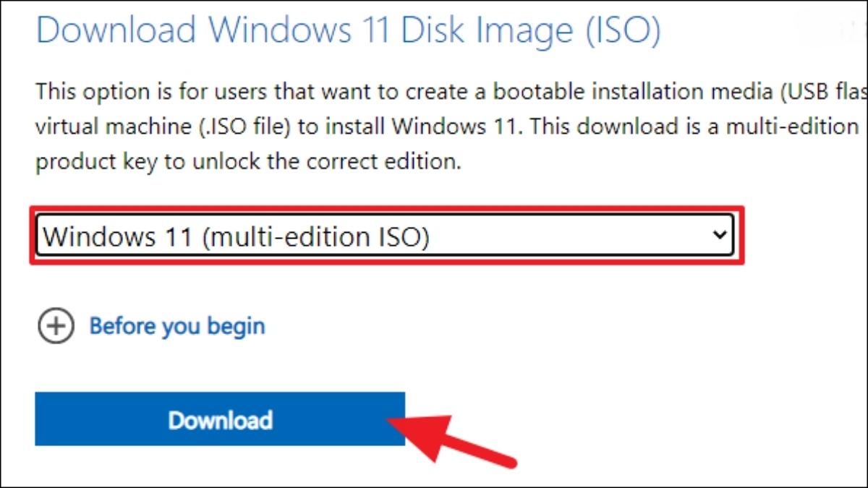This screenshot has height=488, width=868.
Task: Click the word Download in the heading
Action: tap(116, 30)
